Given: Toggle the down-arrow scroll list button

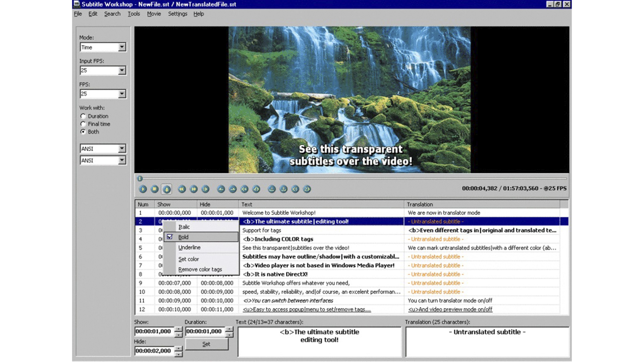Looking at the screenshot, I should tap(167, 189).
